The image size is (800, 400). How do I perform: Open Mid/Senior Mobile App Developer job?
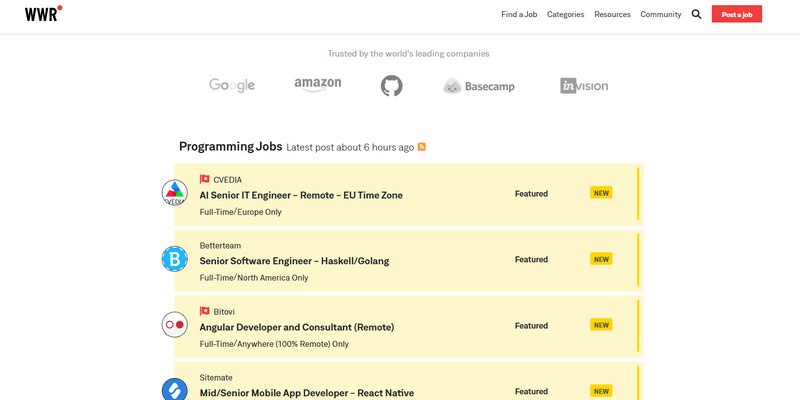(306, 393)
